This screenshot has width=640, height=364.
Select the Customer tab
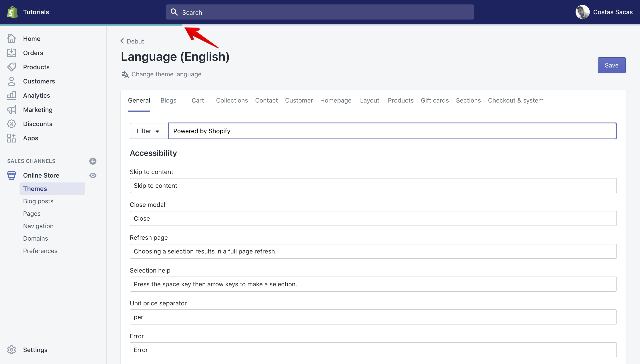click(x=299, y=101)
